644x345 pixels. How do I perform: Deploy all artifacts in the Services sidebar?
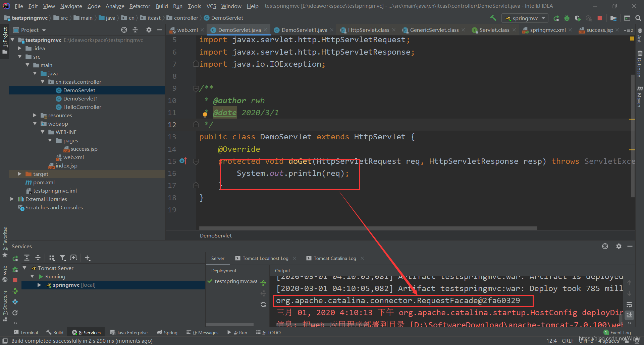click(x=15, y=291)
